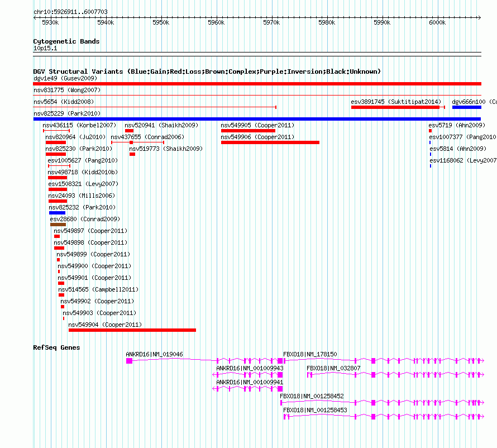Viewport: 497px width, 448px height.
Task: Open the nsv549905 (Cooper2011) variant bar
Action: click(248, 131)
